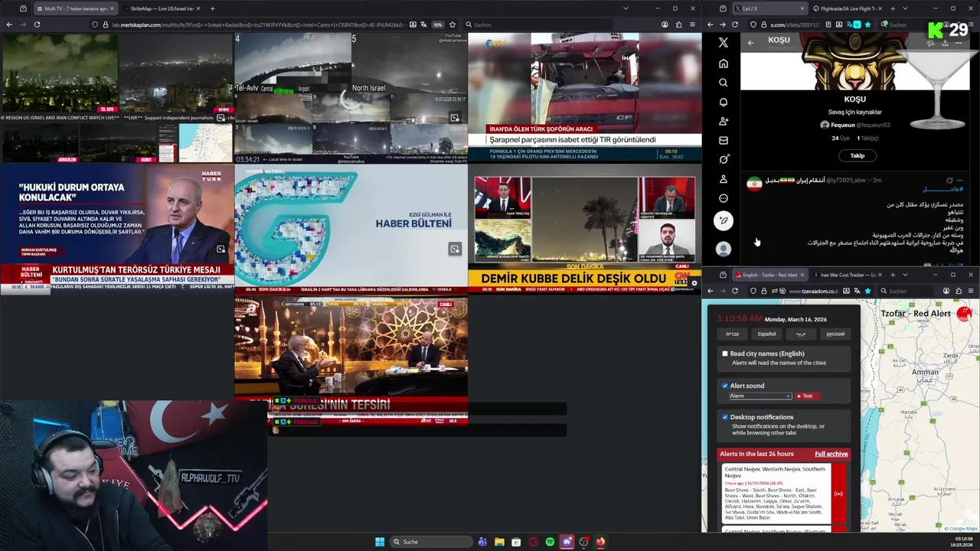Image resolution: width=980 pixels, height=551 pixels.
Task: Switch Tzofar language to Arabic
Action: pos(801,334)
